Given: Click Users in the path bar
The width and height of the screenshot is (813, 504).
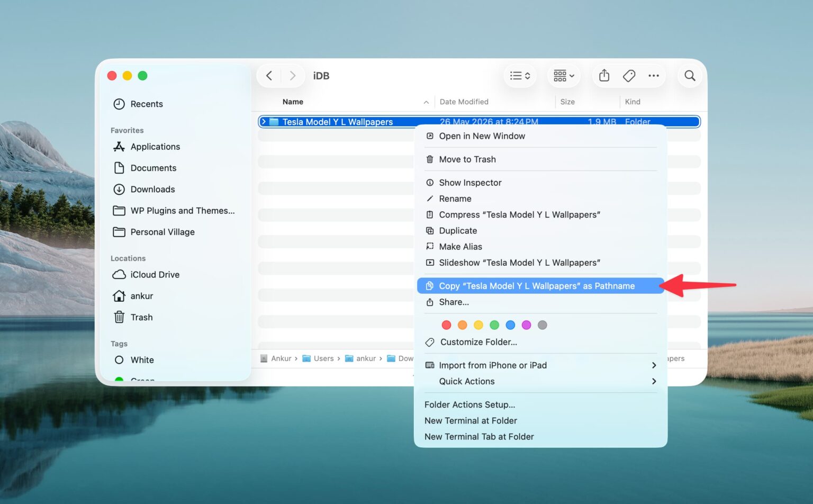Looking at the screenshot, I should point(318,358).
